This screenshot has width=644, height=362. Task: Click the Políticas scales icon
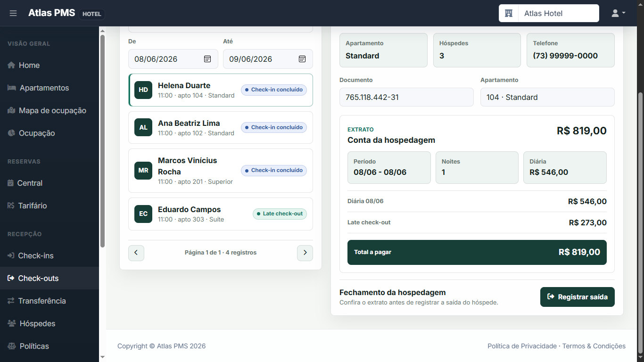[12, 346]
